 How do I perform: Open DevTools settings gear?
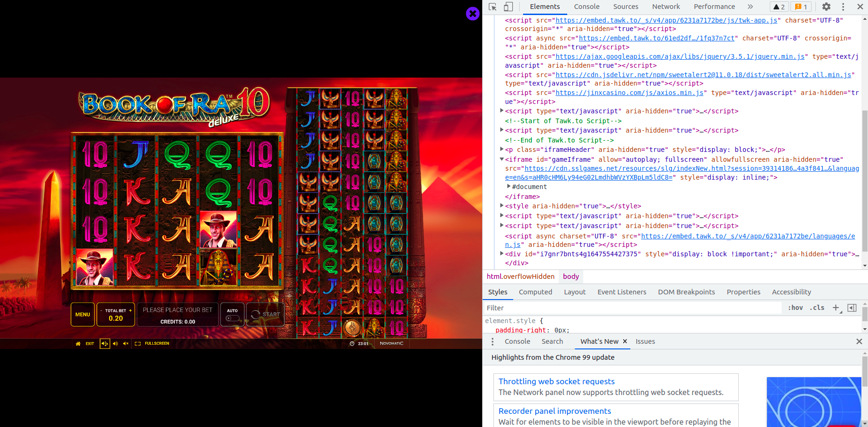(x=826, y=7)
